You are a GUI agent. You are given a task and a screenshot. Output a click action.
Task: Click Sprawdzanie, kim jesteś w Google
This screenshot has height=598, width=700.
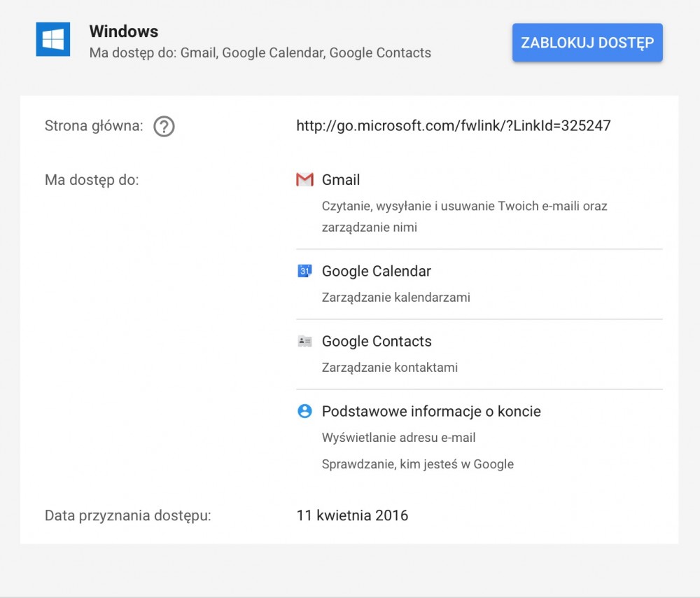[x=418, y=464]
